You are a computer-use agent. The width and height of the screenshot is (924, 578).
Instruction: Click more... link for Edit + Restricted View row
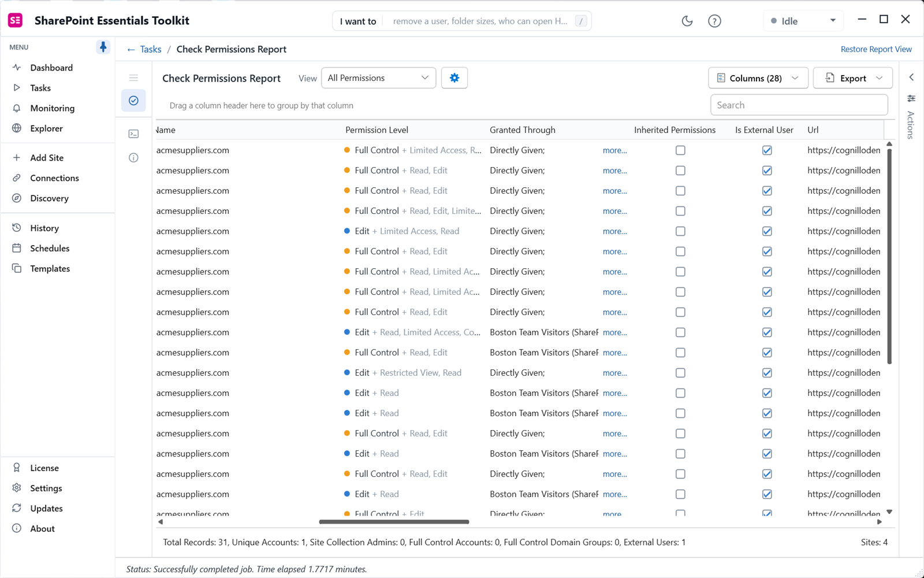pyautogui.click(x=614, y=373)
